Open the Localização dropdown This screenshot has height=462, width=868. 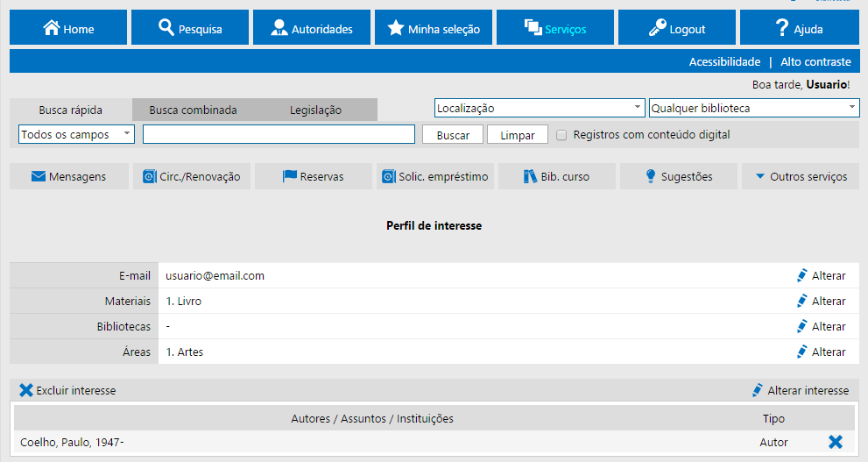tap(540, 108)
